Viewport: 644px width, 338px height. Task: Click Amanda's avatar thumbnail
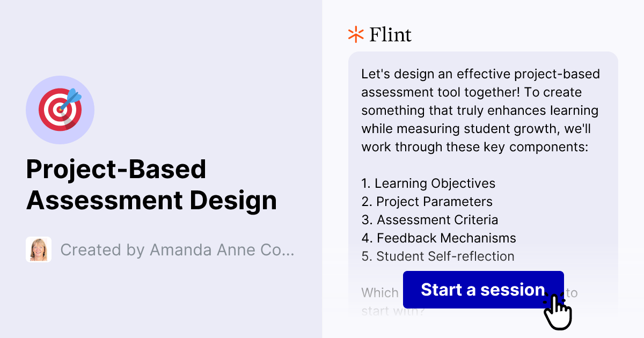[x=38, y=249]
